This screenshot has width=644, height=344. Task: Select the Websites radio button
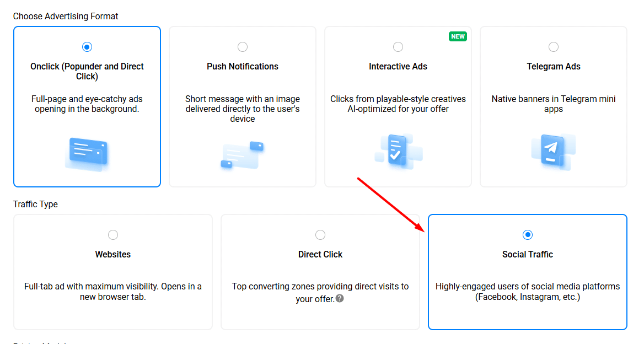tap(113, 235)
